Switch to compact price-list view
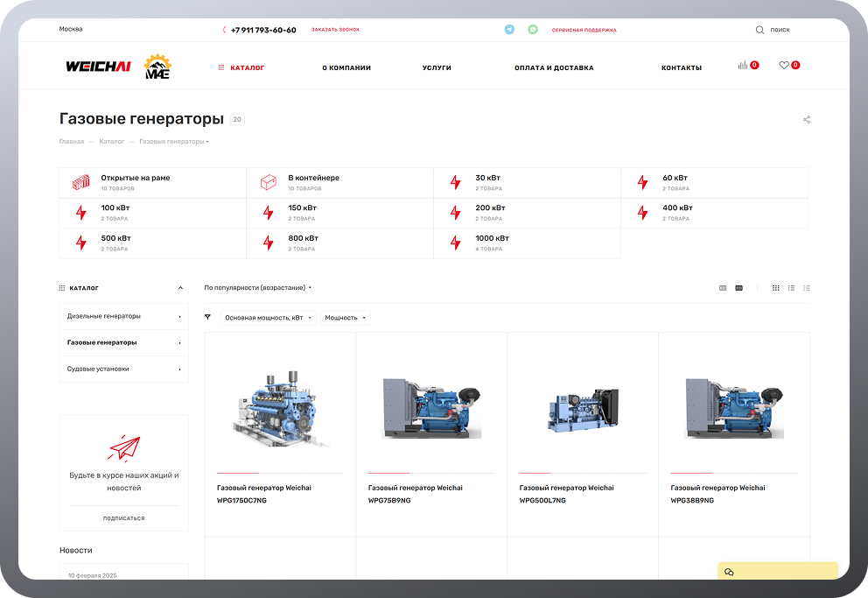This screenshot has height=598, width=868. coord(807,288)
